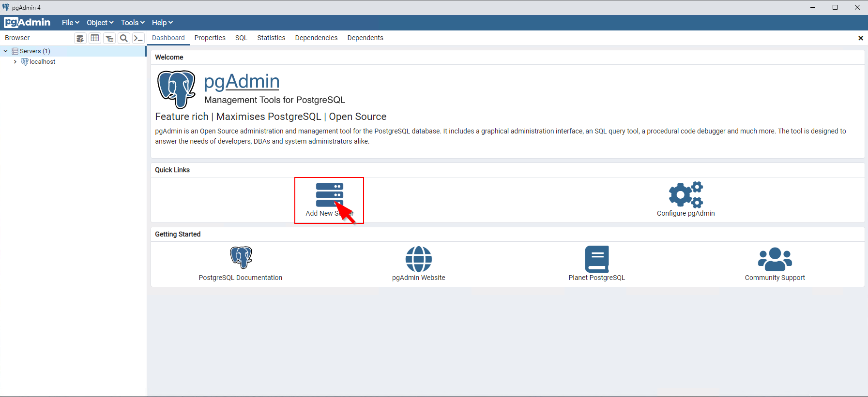
Task: Click the large pgAdmin title text
Action: [242, 81]
